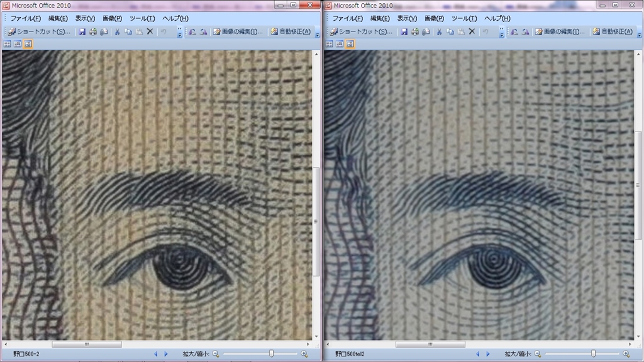This screenshot has width=644, height=362.
Task: Go to previous picture in left window
Action: tap(156, 354)
